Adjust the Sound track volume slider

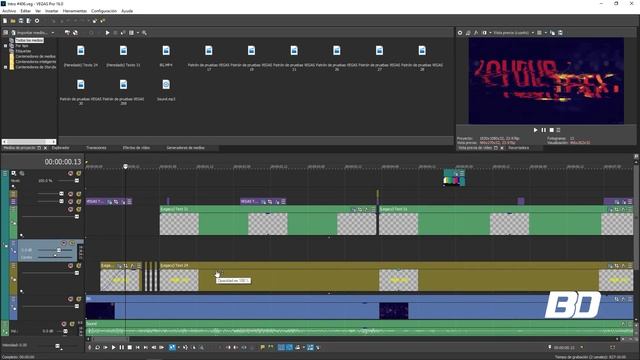65,331
